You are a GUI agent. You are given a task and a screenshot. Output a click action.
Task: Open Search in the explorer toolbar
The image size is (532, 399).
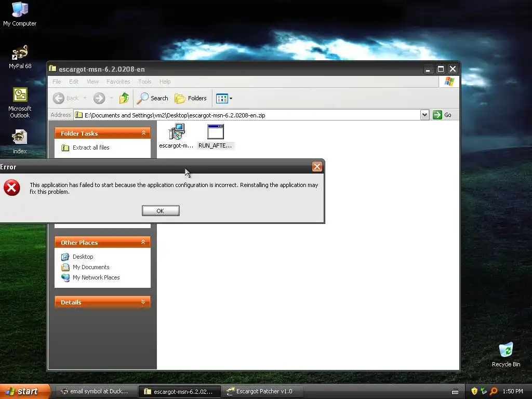[x=152, y=98]
